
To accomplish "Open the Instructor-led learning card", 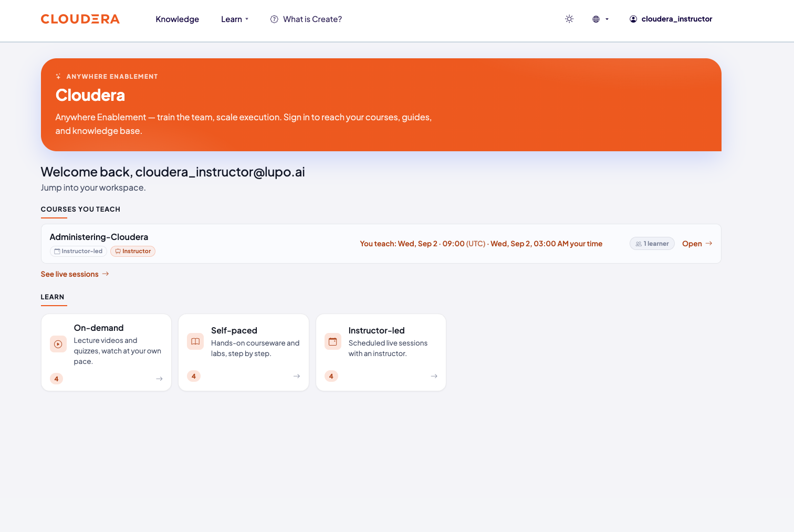I will [x=381, y=352].
